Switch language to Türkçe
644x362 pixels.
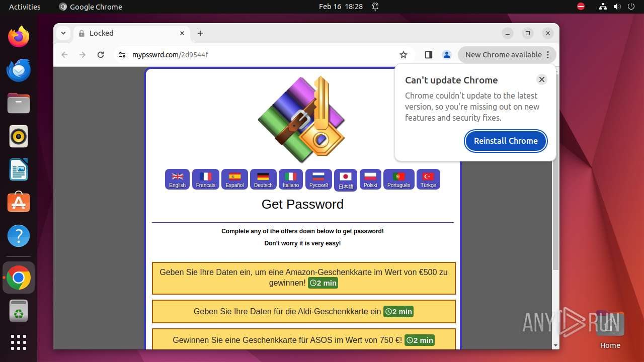click(x=428, y=179)
